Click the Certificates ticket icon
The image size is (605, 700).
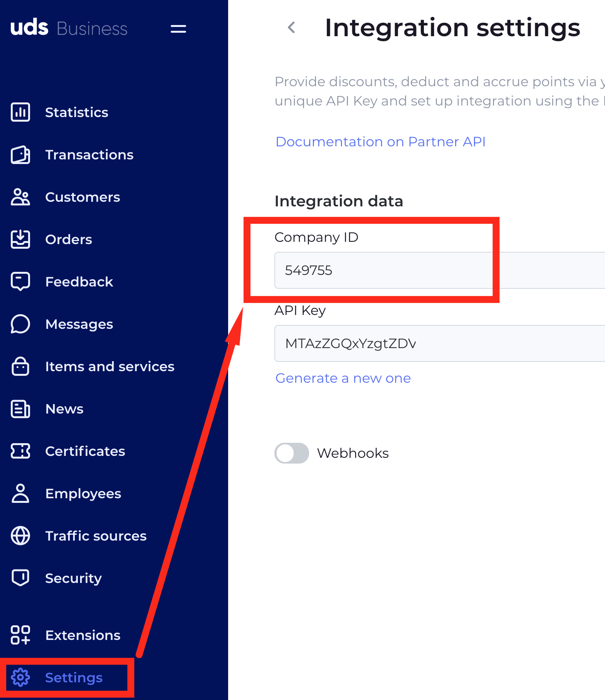[20, 451]
